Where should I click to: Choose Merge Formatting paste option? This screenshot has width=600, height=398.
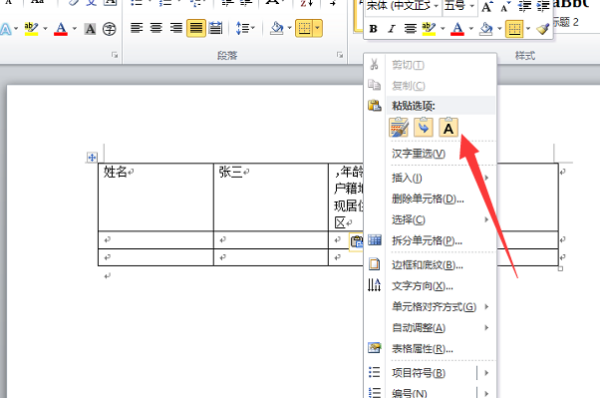pos(423,127)
